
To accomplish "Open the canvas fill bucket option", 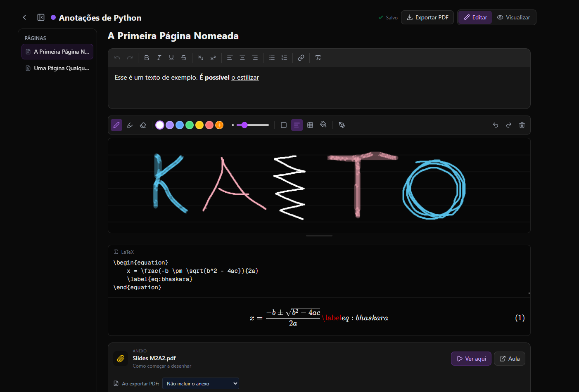I will pyautogui.click(x=323, y=125).
